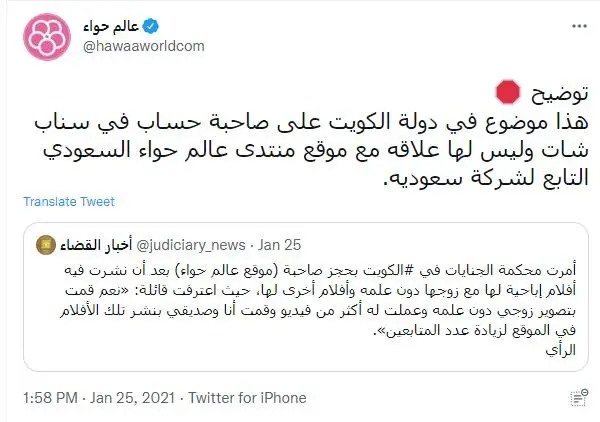Click the @judiciary_news handle
Screen dimensions: 600x422
click(191, 245)
